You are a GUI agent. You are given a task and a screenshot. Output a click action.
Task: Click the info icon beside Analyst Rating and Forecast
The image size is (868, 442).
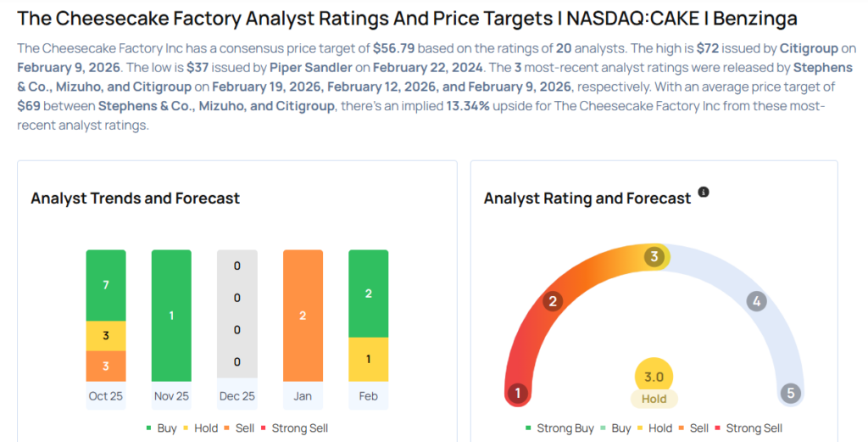click(704, 193)
